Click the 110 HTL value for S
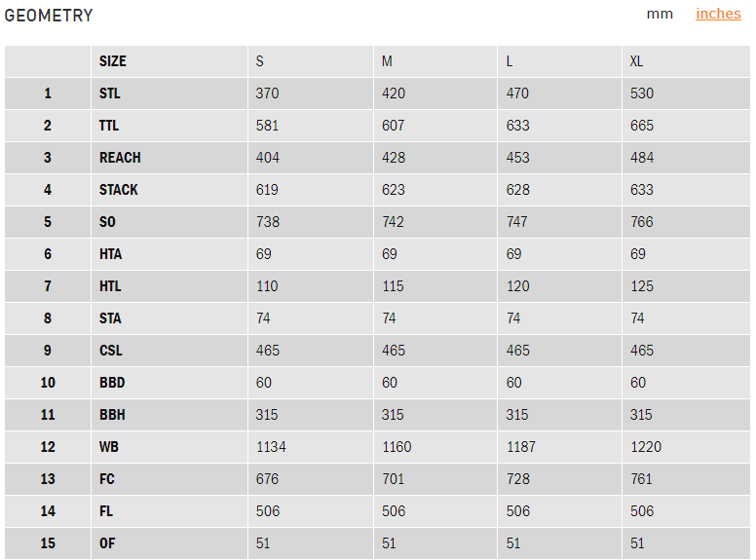This screenshot has height=560, width=756. 267,286
